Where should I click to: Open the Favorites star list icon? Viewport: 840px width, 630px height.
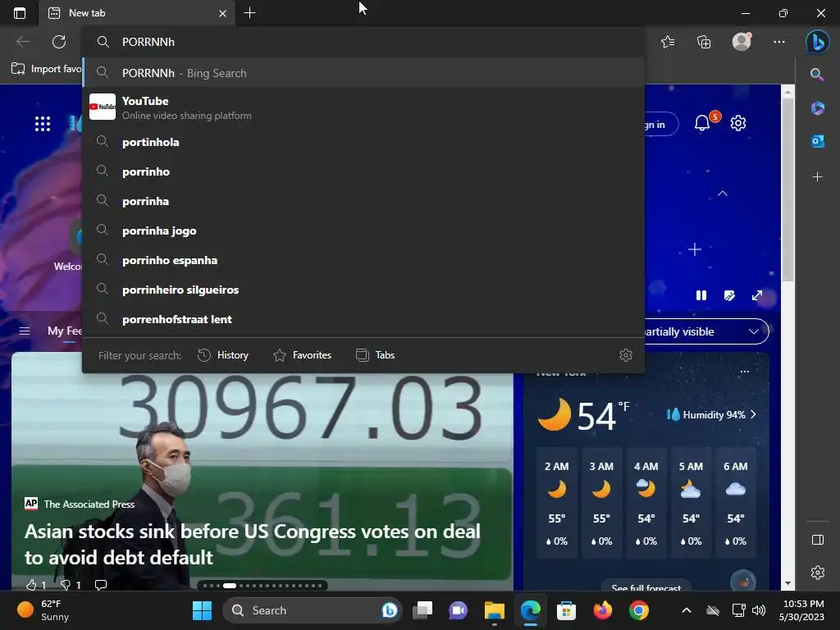pyautogui.click(x=668, y=42)
